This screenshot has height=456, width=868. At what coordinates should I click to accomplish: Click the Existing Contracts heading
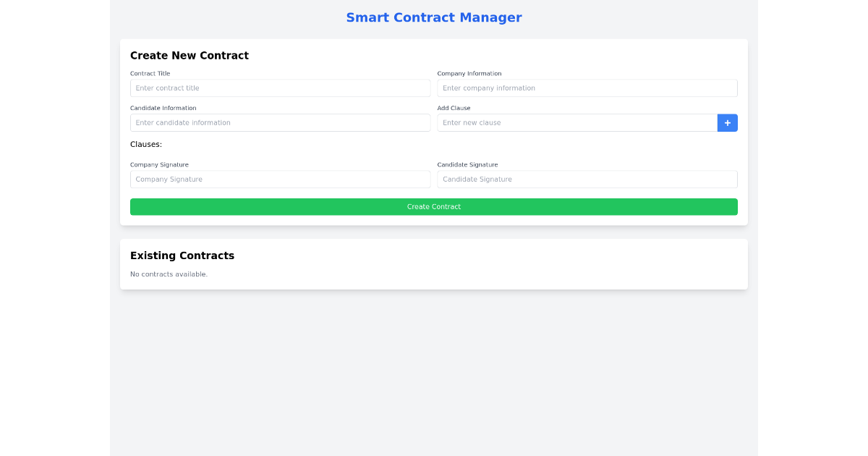pyautogui.click(x=182, y=256)
